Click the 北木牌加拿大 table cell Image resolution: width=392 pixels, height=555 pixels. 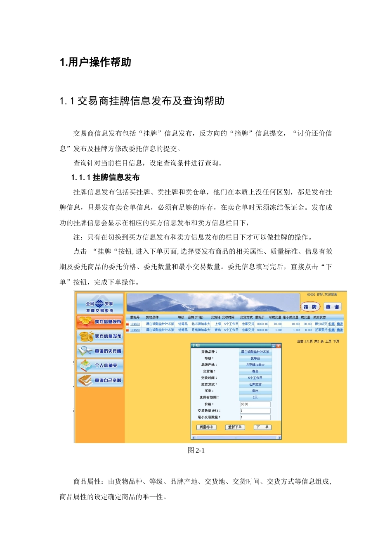201,324
